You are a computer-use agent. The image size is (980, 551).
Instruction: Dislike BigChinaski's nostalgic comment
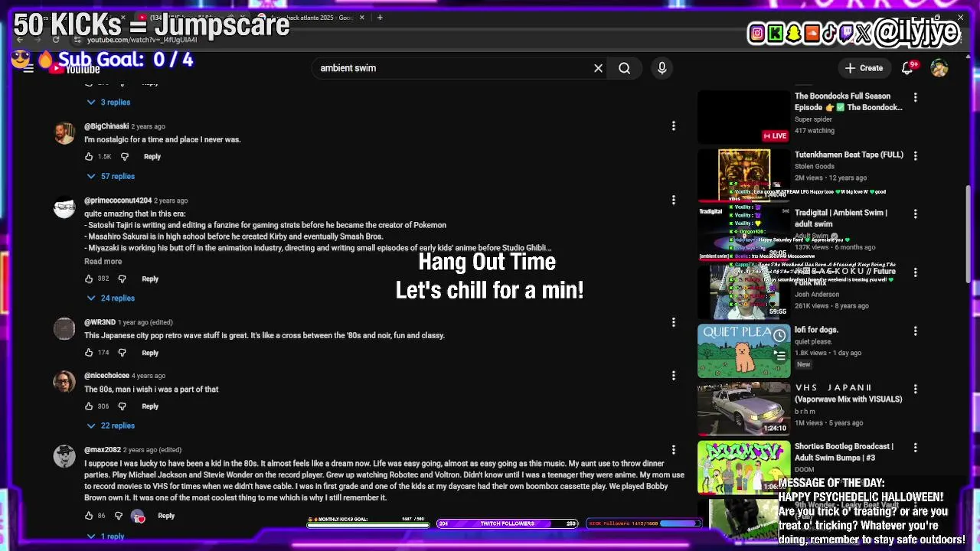tap(125, 156)
